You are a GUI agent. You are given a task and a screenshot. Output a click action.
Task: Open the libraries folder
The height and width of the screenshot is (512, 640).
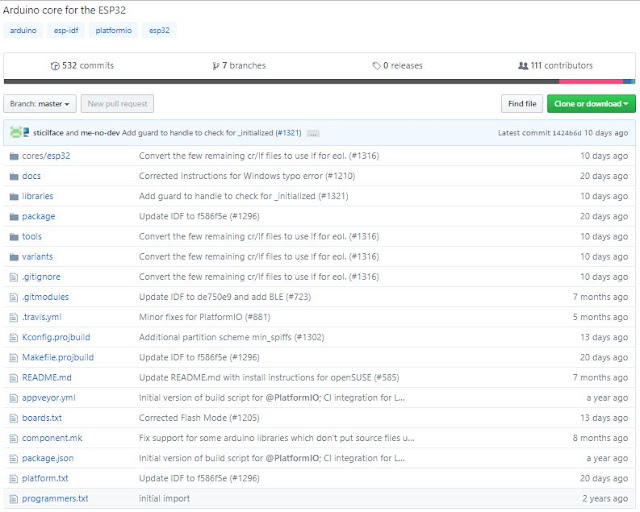pyautogui.click(x=38, y=196)
